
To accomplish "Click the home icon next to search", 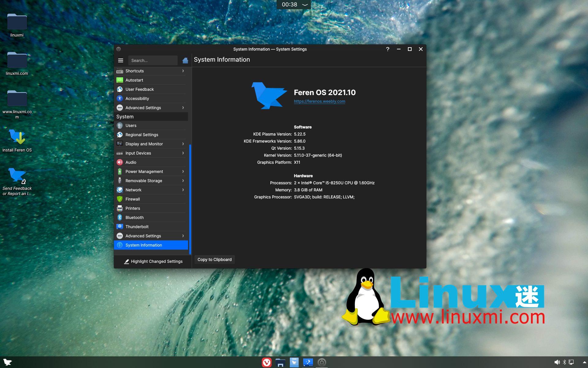I will pos(185,60).
